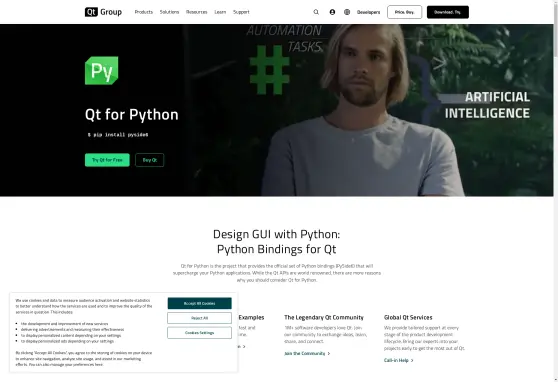Image resolution: width=558 pixels, height=382 pixels.
Task: Open Cookies Settings in banner
Action: (x=199, y=333)
